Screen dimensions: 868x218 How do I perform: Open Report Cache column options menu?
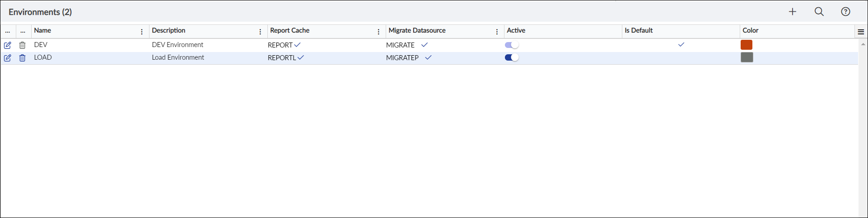pos(378,32)
